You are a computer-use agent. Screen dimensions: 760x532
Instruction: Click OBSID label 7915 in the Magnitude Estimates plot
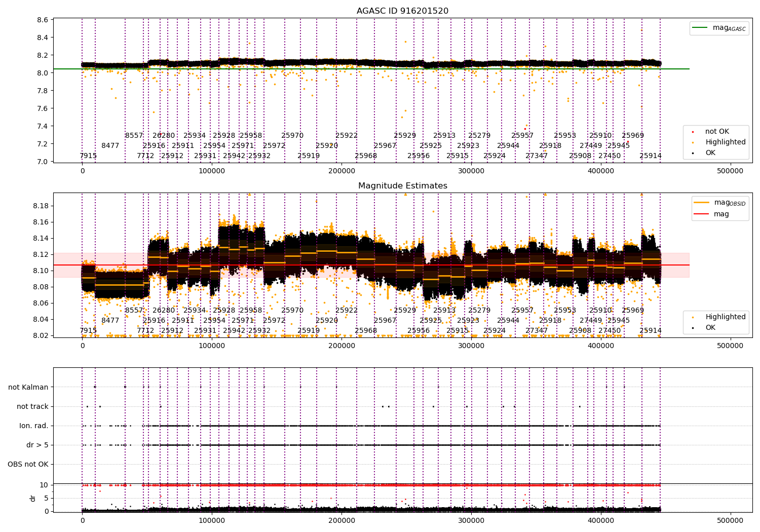point(88,330)
